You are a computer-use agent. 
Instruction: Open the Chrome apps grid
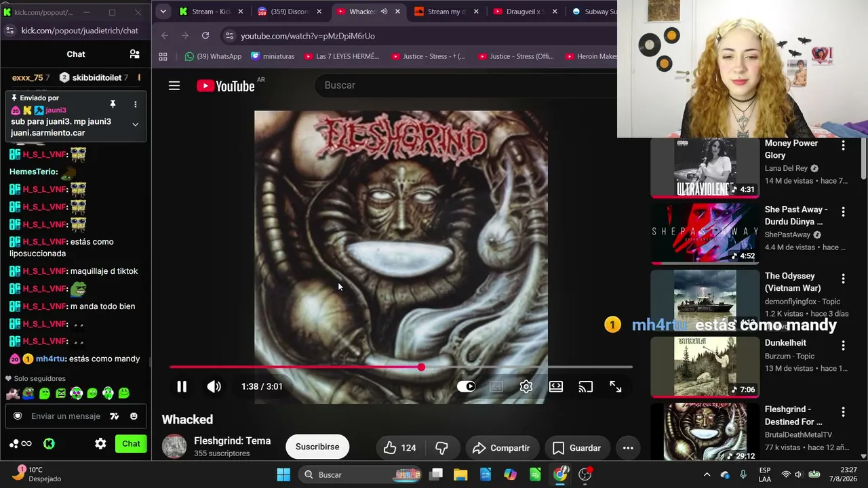[x=163, y=56]
